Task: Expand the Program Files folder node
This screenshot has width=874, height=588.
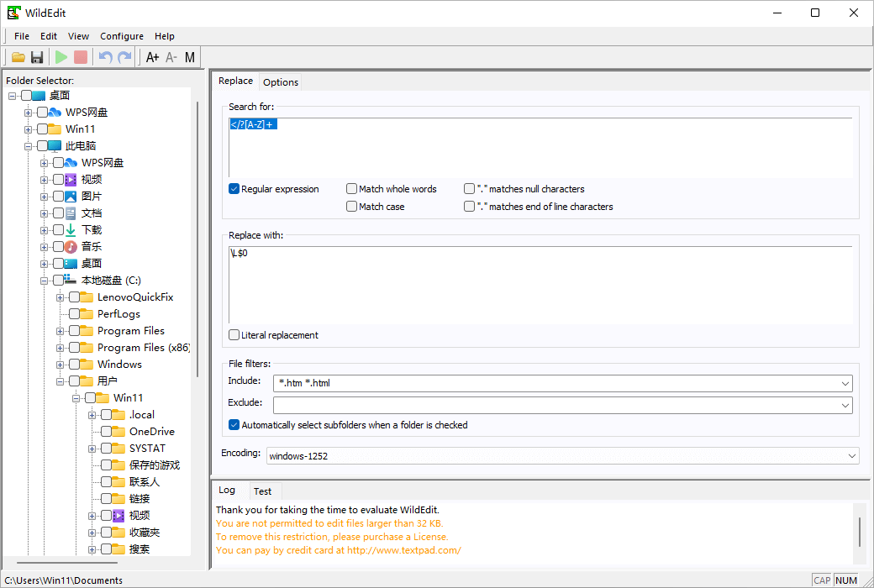Action: pyautogui.click(x=61, y=331)
